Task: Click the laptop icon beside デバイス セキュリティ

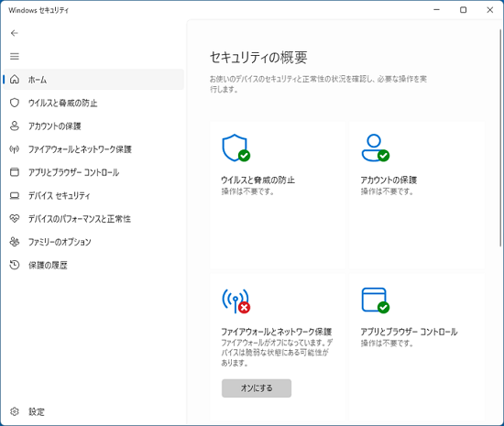Action: 15,195
